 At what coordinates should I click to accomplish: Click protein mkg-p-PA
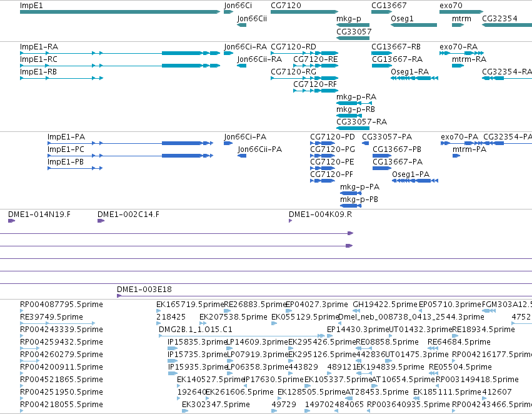click(x=351, y=193)
